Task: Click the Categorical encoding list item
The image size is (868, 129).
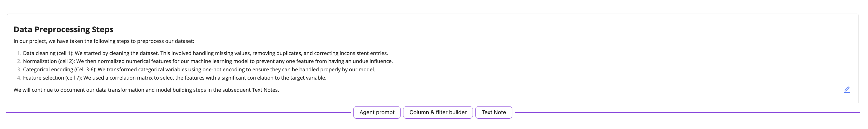Action: point(199,70)
